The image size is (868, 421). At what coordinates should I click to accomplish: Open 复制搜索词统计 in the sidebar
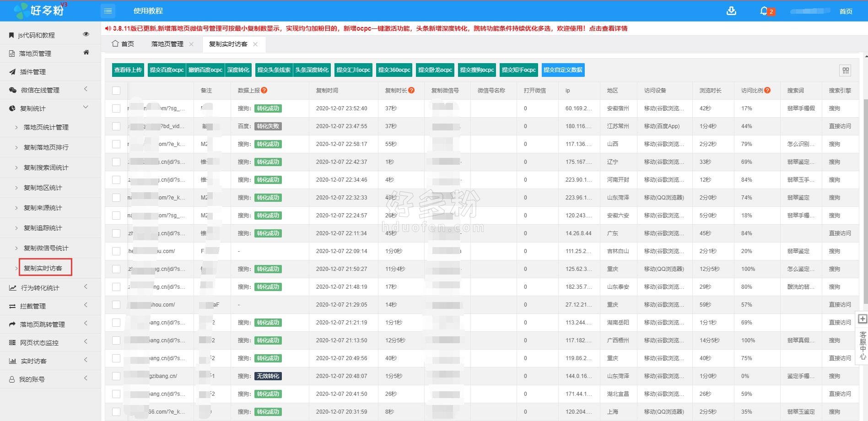coord(46,167)
